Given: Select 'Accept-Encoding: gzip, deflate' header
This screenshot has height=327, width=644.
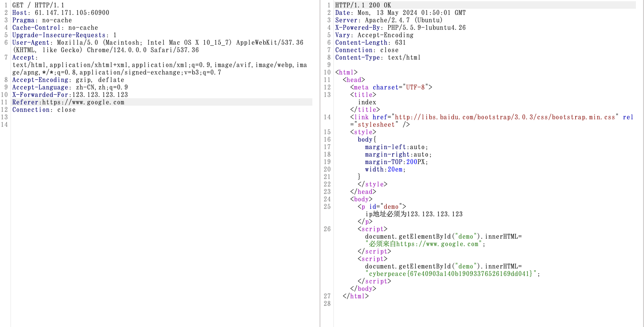Looking at the screenshot, I should pyautogui.click(x=68, y=80).
